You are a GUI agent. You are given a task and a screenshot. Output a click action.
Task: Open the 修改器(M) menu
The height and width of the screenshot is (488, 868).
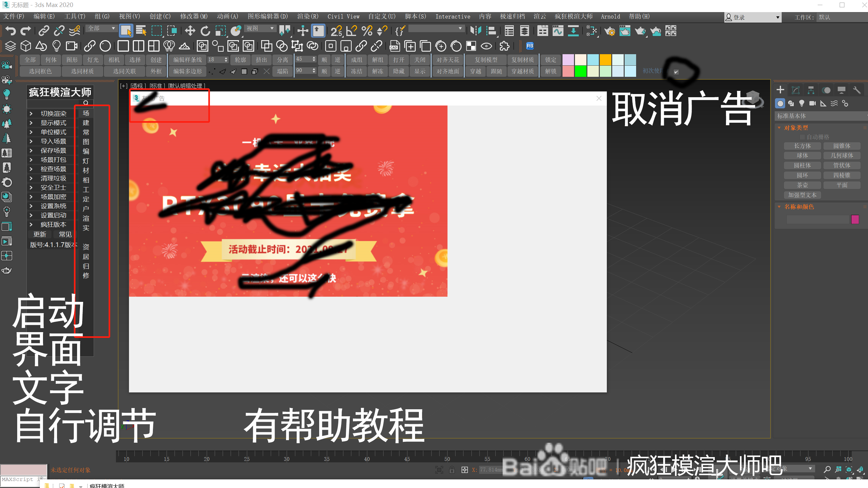194,17
